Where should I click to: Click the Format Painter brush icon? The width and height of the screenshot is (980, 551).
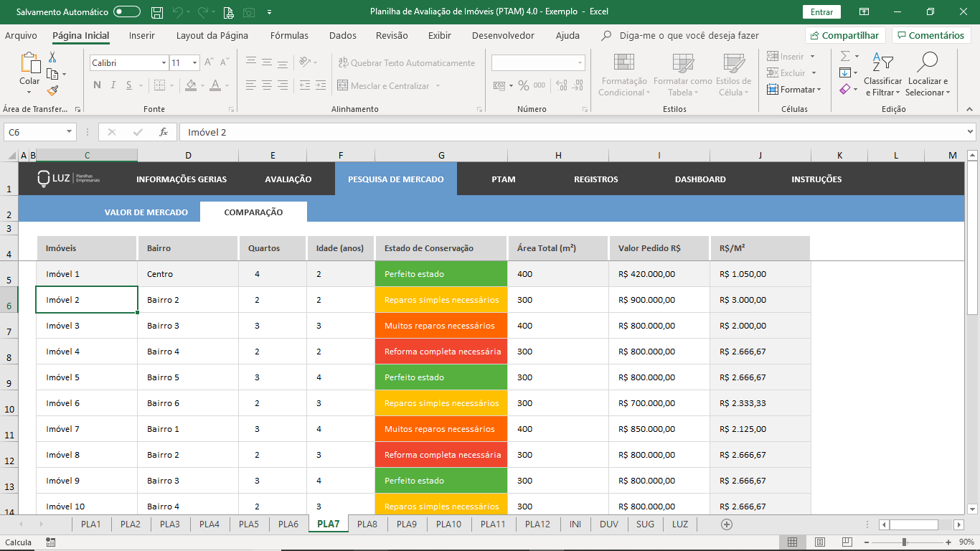click(x=53, y=90)
